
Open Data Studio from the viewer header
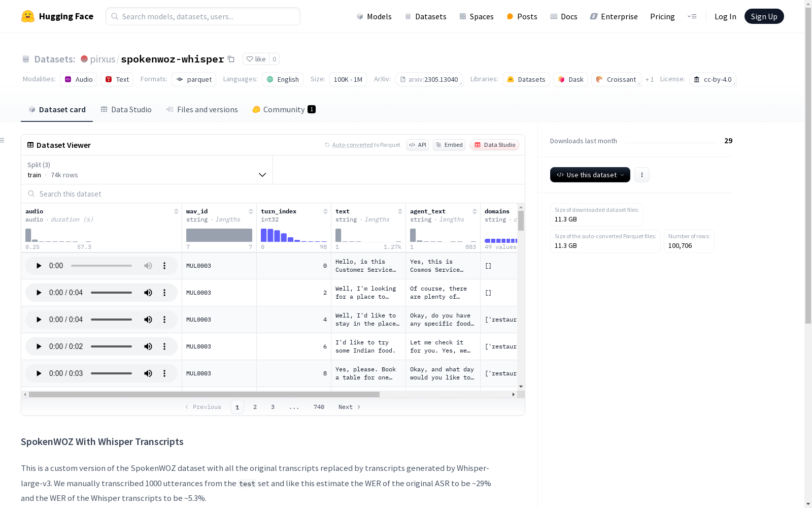494,145
